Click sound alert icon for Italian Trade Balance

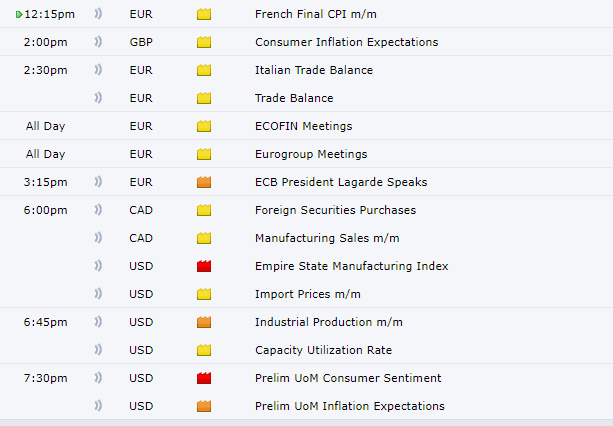(x=98, y=70)
